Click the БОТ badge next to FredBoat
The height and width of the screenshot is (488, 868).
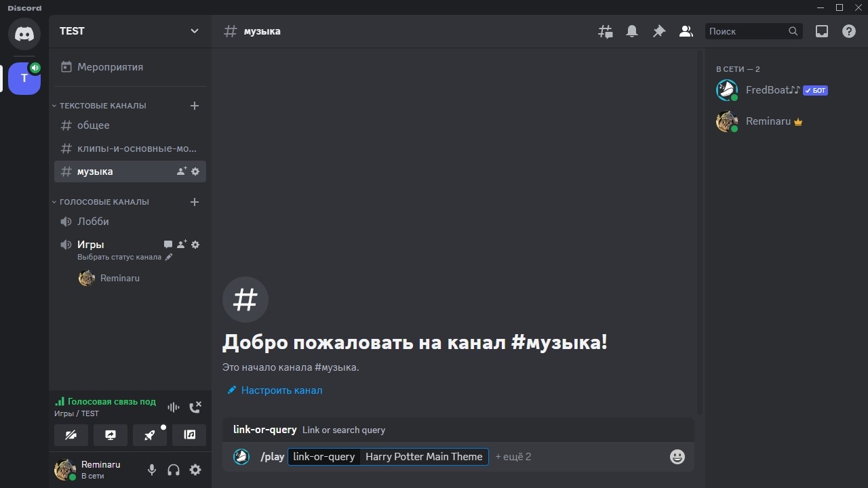coord(815,90)
